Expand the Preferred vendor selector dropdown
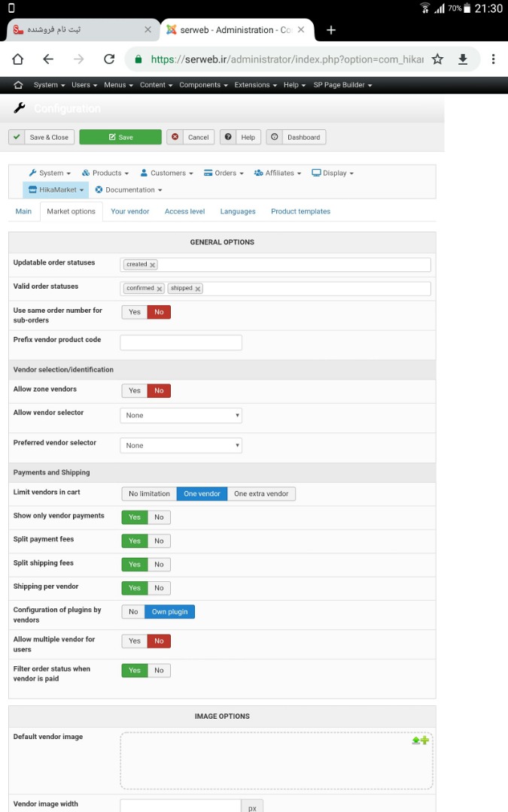This screenshot has height=812, width=508. pyautogui.click(x=181, y=445)
